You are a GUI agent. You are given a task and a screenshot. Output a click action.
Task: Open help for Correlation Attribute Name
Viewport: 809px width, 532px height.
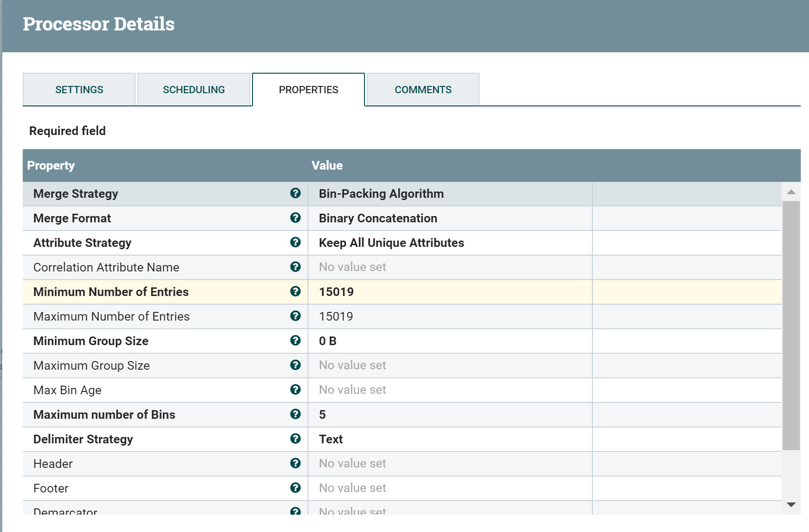click(295, 267)
